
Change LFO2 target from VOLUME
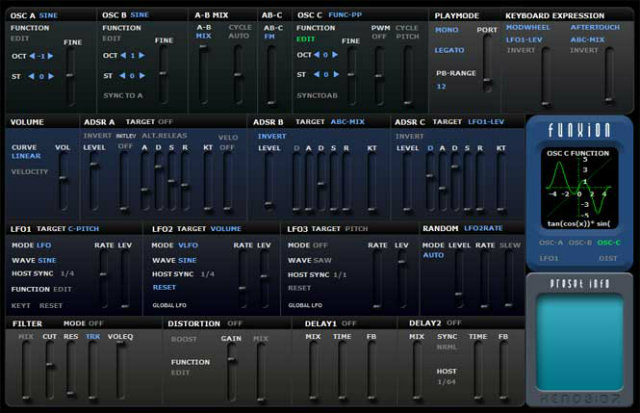pyautogui.click(x=226, y=229)
